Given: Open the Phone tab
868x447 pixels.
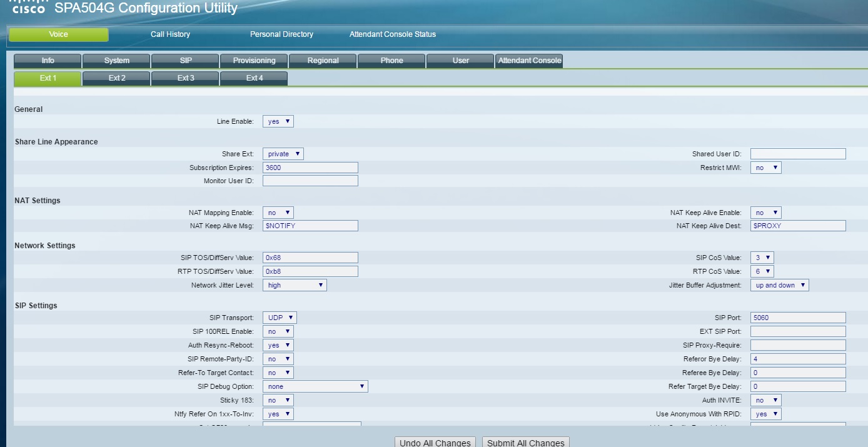Looking at the screenshot, I should (391, 61).
